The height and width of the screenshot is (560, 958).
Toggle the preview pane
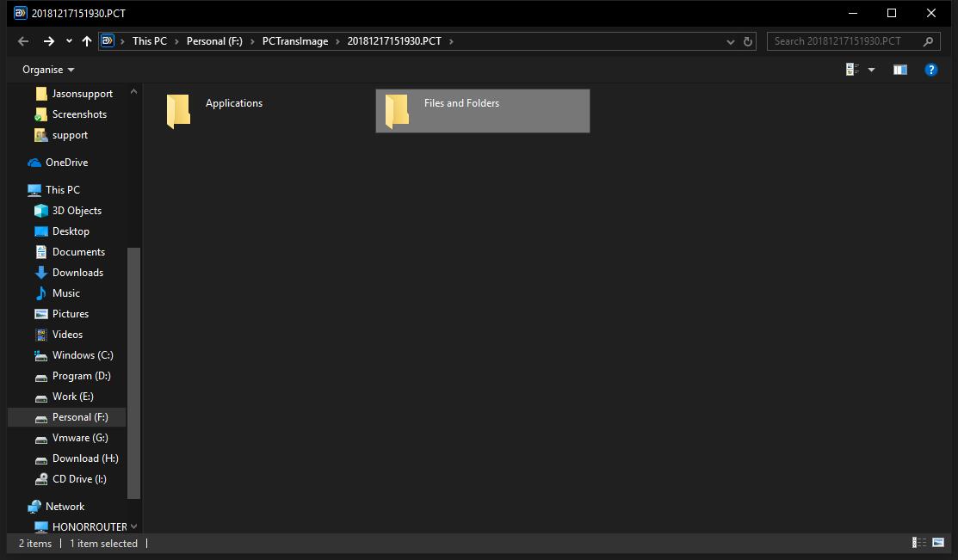pos(900,70)
